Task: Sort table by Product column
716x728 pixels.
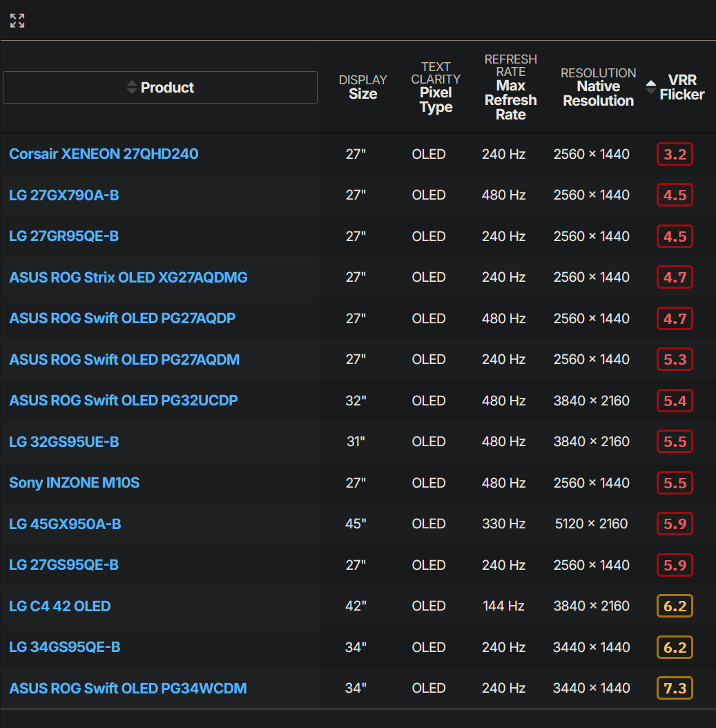Action: tap(160, 87)
